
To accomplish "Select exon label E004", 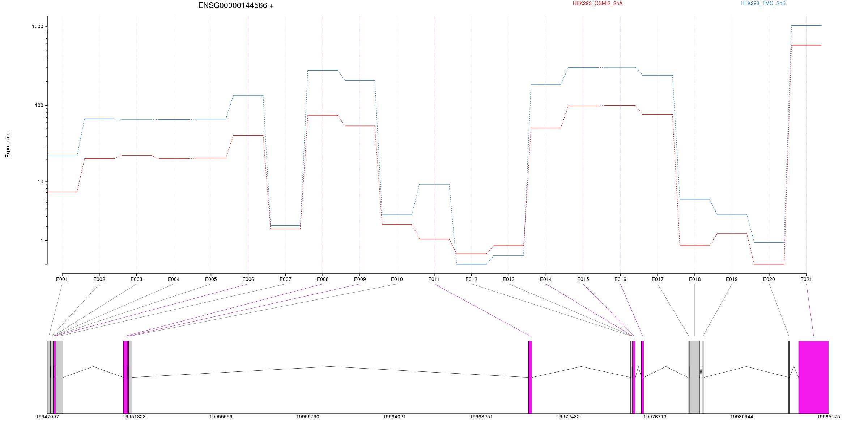I will pos(174,279).
